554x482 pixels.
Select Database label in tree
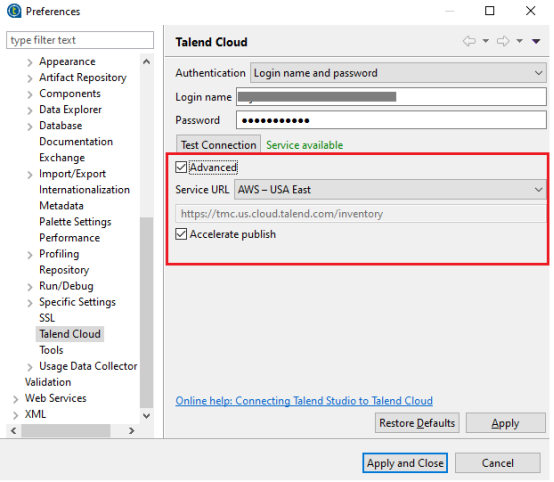click(60, 125)
